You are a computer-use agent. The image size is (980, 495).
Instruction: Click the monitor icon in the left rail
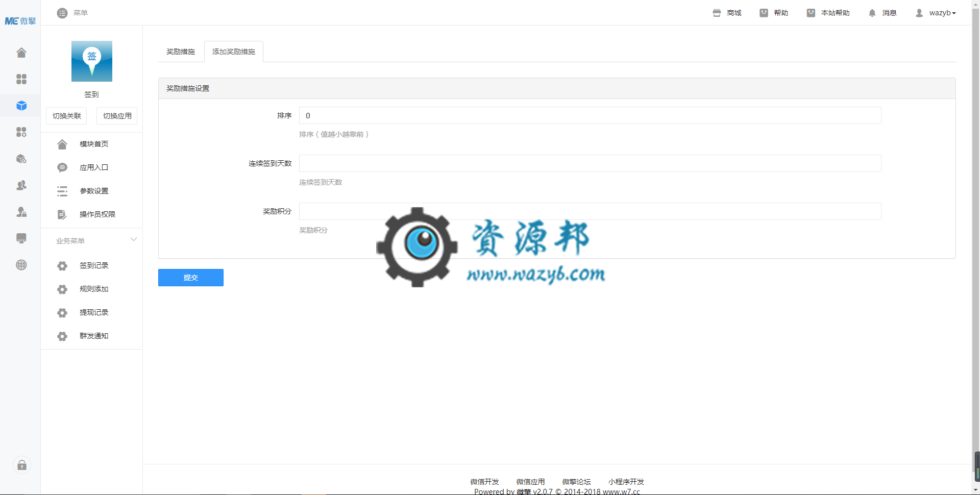(21, 238)
